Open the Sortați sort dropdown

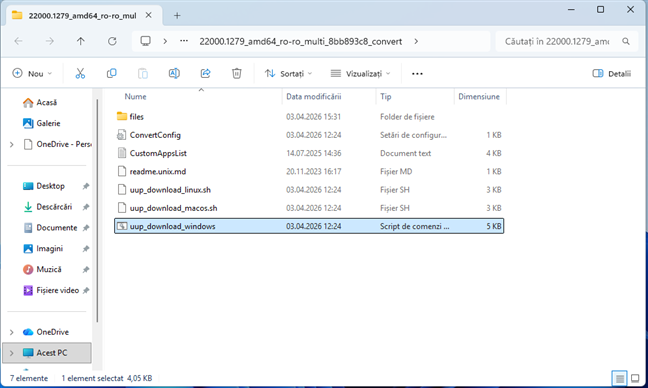click(x=288, y=74)
